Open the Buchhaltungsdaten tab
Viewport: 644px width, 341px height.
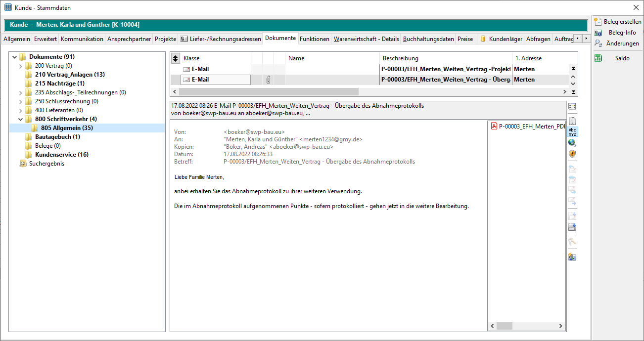[x=428, y=39]
